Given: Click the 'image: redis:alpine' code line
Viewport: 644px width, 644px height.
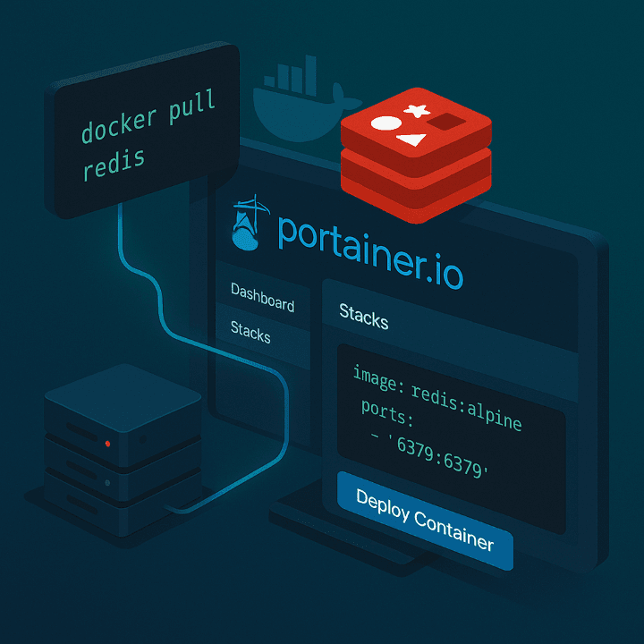Looking at the screenshot, I should [436, 394].
